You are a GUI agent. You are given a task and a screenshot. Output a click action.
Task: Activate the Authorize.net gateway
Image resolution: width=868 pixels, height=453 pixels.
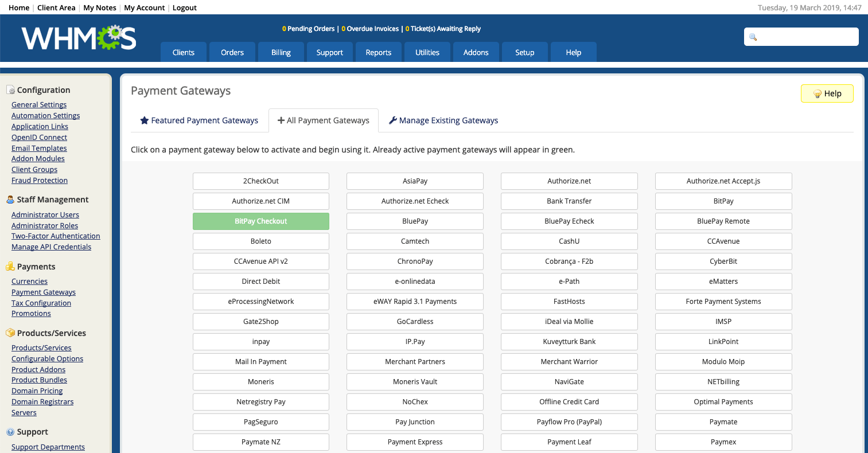pos(569,181)
